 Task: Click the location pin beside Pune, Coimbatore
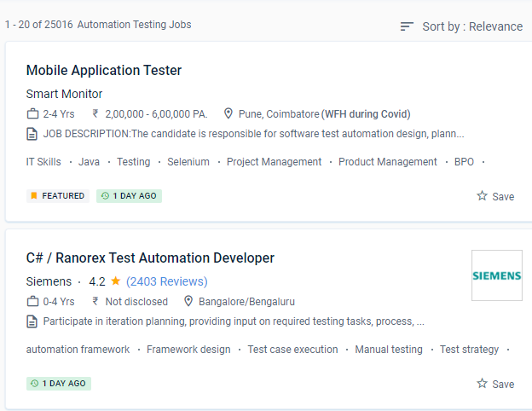click(x=228, y=114)
